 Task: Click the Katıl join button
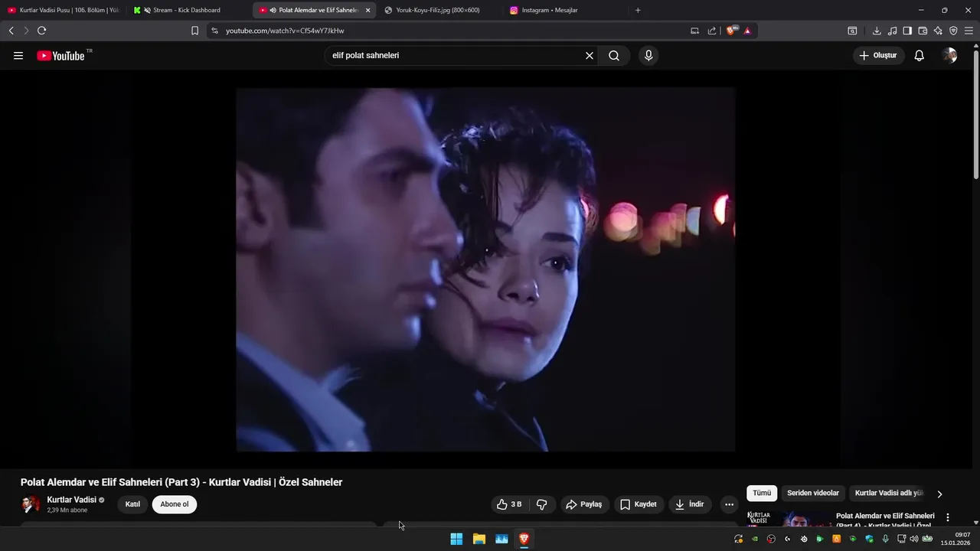132,504
